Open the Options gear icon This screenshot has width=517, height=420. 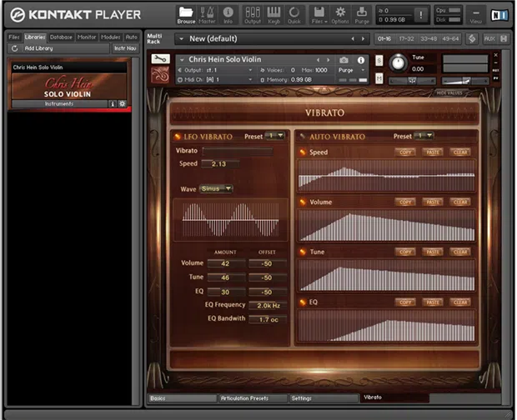click(340, 13)
